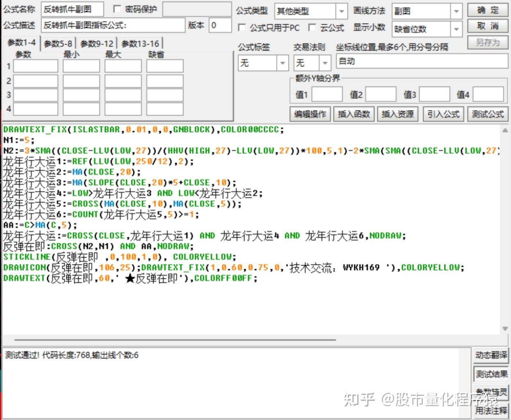The width and height of the screenshot is (511, 420).
Task: Toggle the 云公式 checkbox
Action: coord(312,27)
